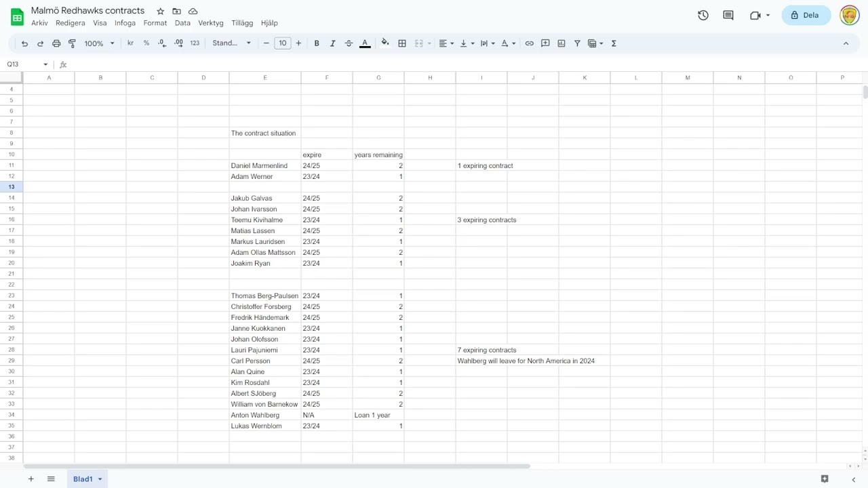Open the zoom level dropdown
Viewport: 868px width, 488px height.
99,43
